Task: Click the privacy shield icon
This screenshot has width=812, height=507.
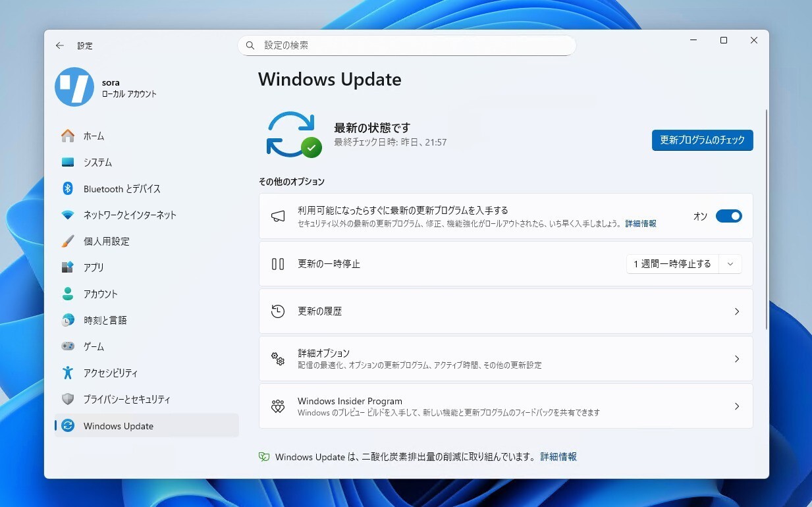Action: 68,399
